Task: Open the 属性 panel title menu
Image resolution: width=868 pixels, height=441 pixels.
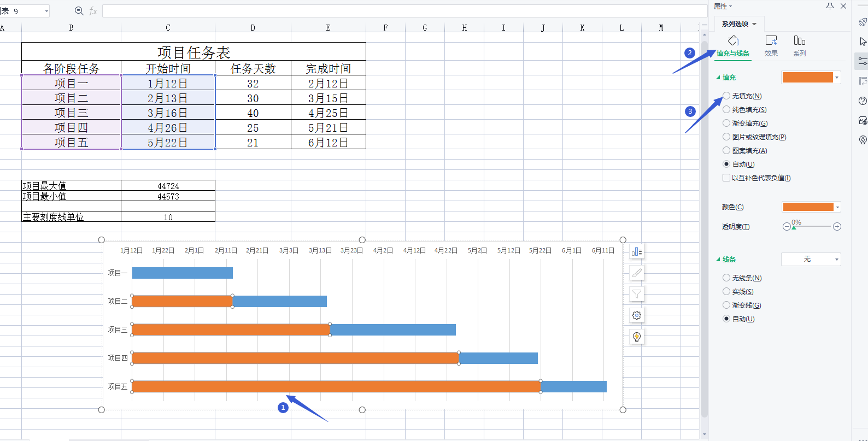Action: tap(723, 7)
